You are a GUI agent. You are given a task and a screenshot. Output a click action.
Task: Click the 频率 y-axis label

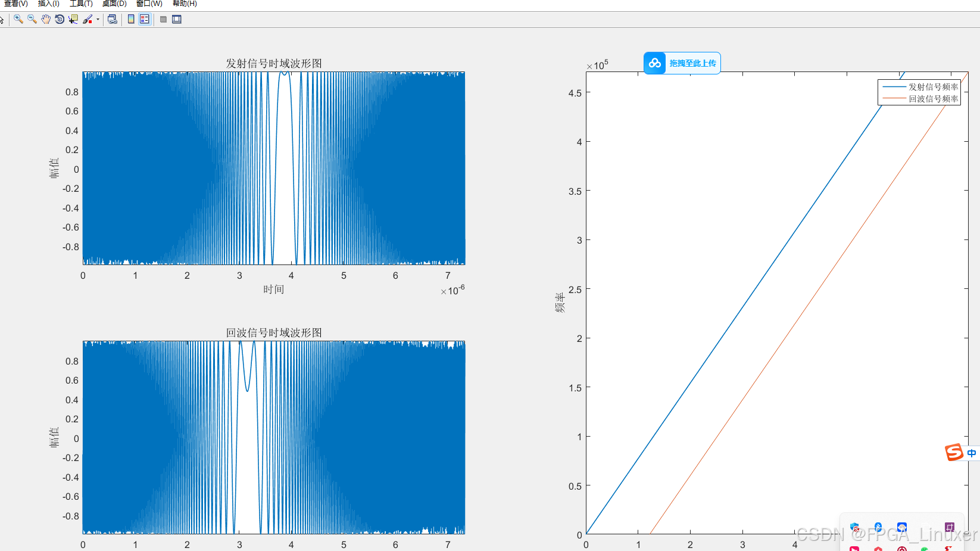pyautogui.click(x=560, y=303)
